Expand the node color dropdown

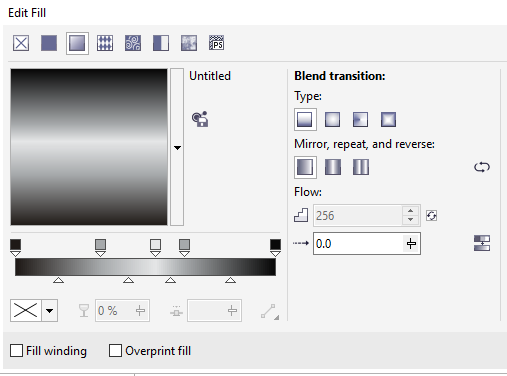click(x=50, y=311)
